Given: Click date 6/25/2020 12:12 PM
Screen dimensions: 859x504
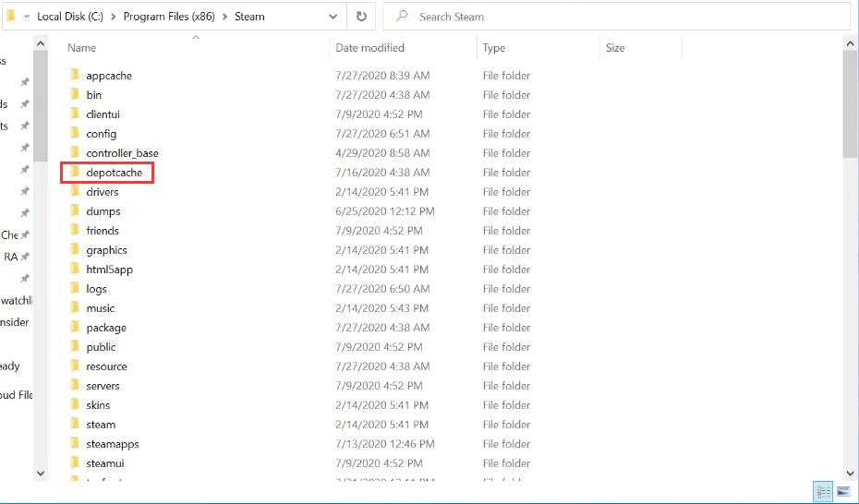Looking at the screenshot, I should click(384, 211).
